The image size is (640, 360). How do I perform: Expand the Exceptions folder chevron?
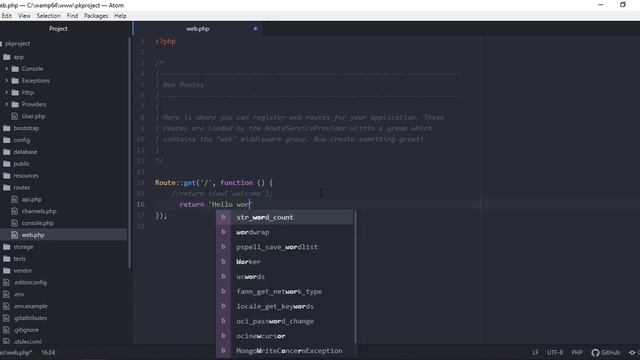coord(6,80)
